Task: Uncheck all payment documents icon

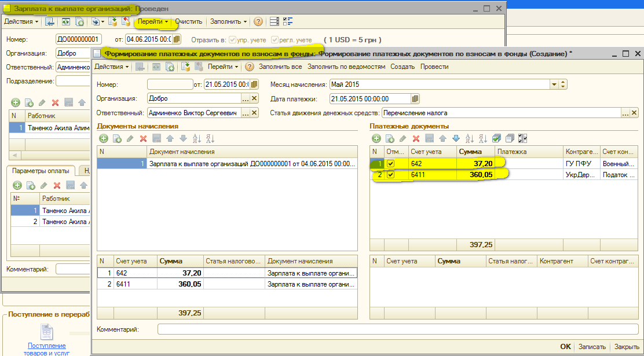Action: tap(510, 139)
